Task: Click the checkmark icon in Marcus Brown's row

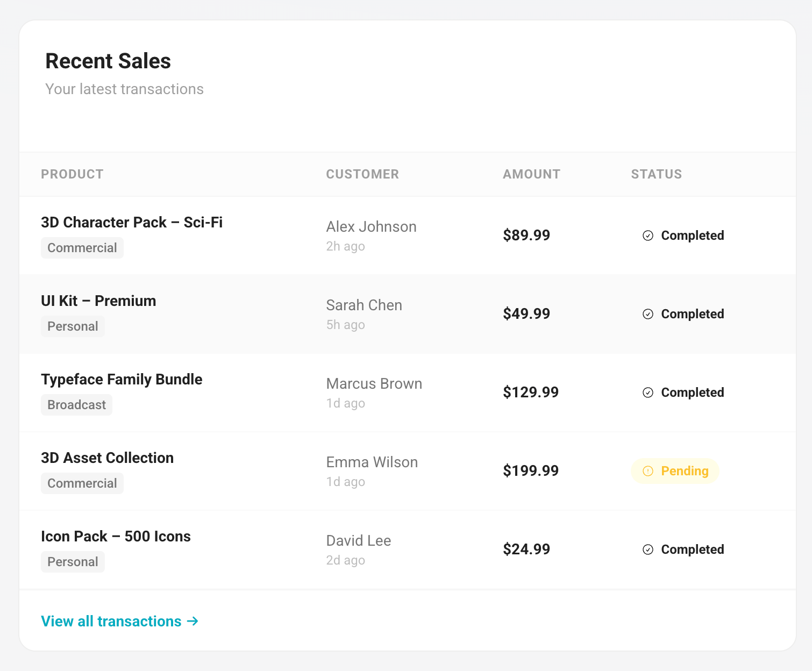Action: click(x=648, y=392)
